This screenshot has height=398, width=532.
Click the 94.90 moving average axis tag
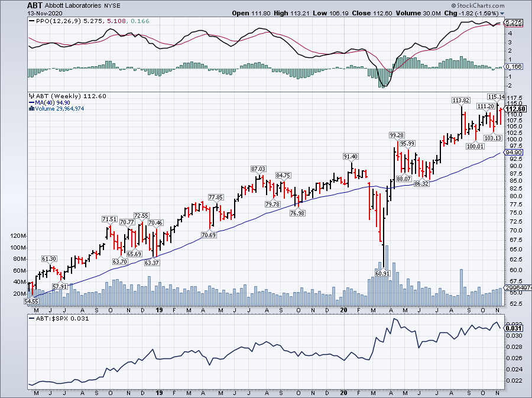[514, 152]
